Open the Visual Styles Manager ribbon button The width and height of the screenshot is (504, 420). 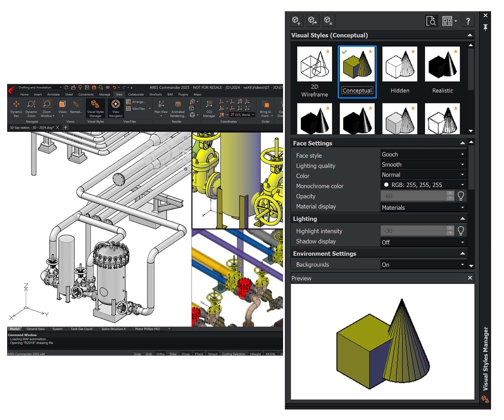click(95, 108)
